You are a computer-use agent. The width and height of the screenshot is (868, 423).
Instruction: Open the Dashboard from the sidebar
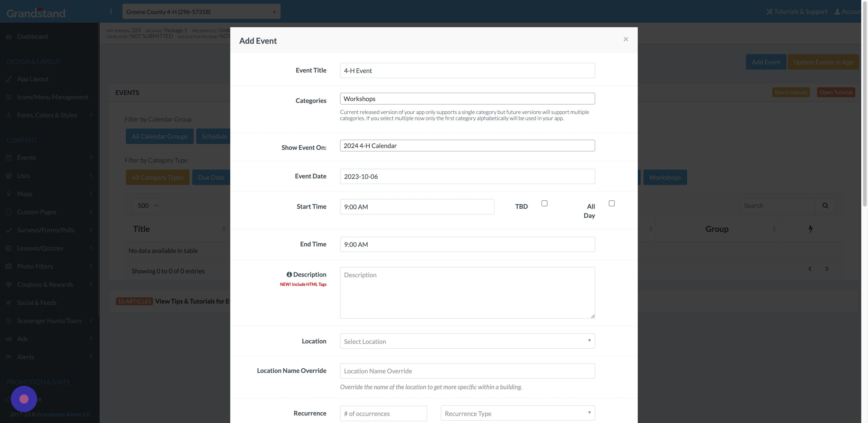coord(32,36)
